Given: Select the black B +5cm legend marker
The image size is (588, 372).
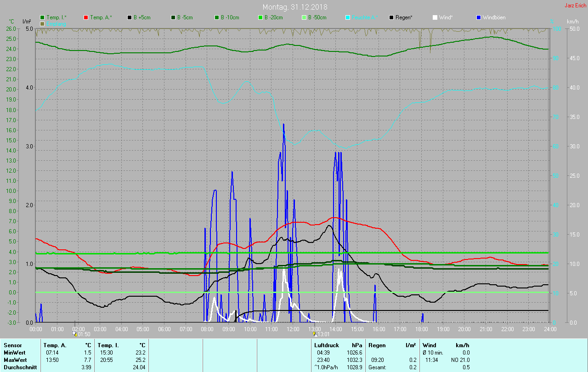Looking at the screenshot, I should 130,17.
